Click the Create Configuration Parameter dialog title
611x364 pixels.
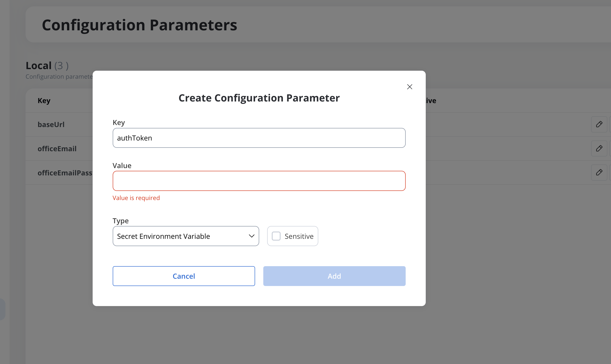(259, 98)
